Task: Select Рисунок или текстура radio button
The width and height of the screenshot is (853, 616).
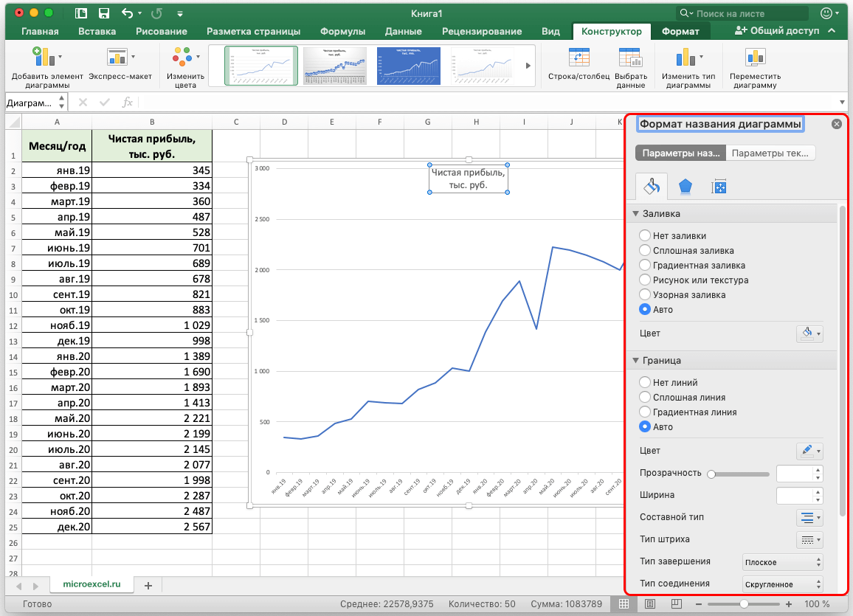Action: pyautogui.click(x=645, y=280)
